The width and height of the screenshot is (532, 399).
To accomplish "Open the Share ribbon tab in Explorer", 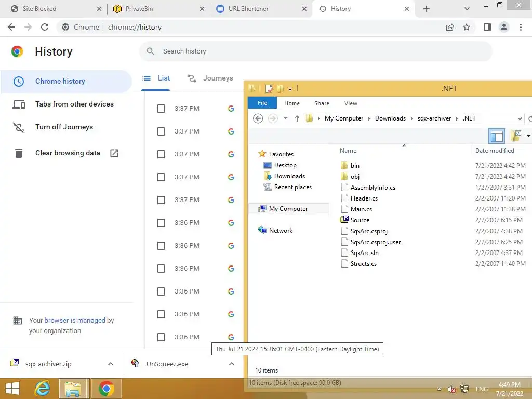I will pos(322,103).
